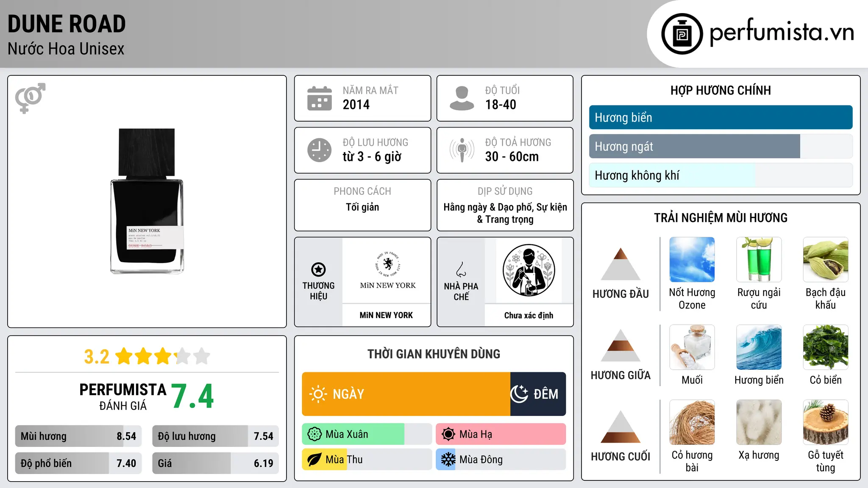868x488 pixels.
Task: Click the perfumista.vn bottle logo icon
Action: tap(682, 34)
